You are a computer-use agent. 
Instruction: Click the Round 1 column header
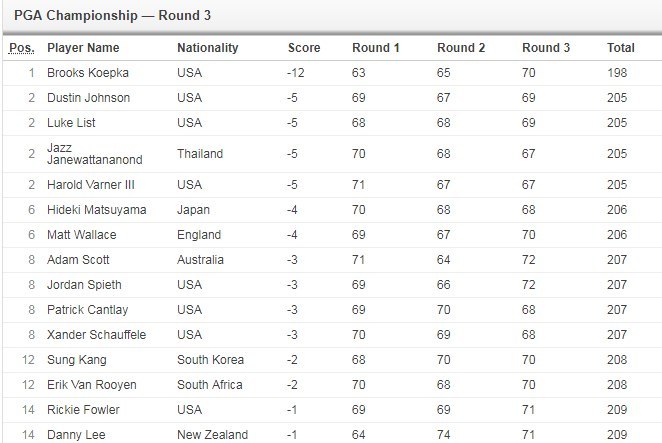(375, 48)
